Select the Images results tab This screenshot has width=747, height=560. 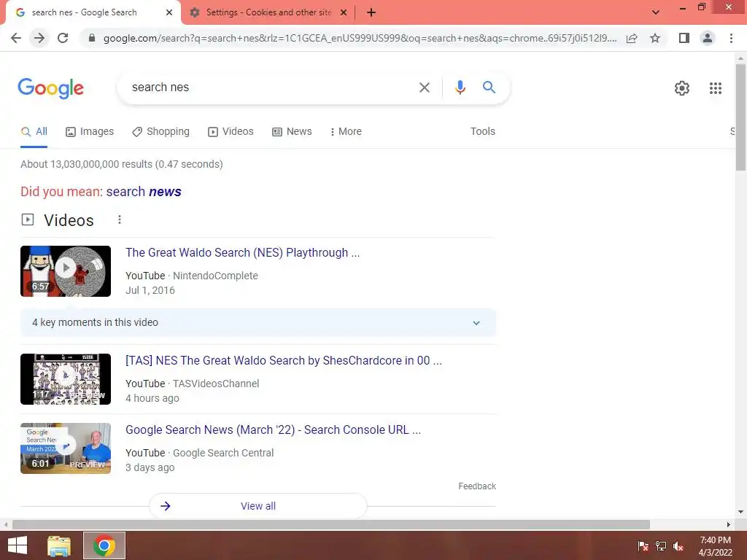(x=90, y=132)
